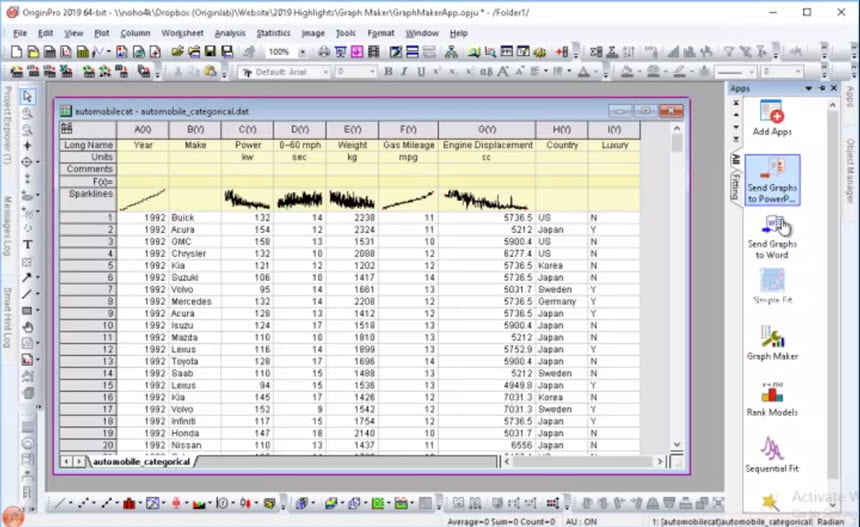Select the Germany country cell

click(562, 302)
